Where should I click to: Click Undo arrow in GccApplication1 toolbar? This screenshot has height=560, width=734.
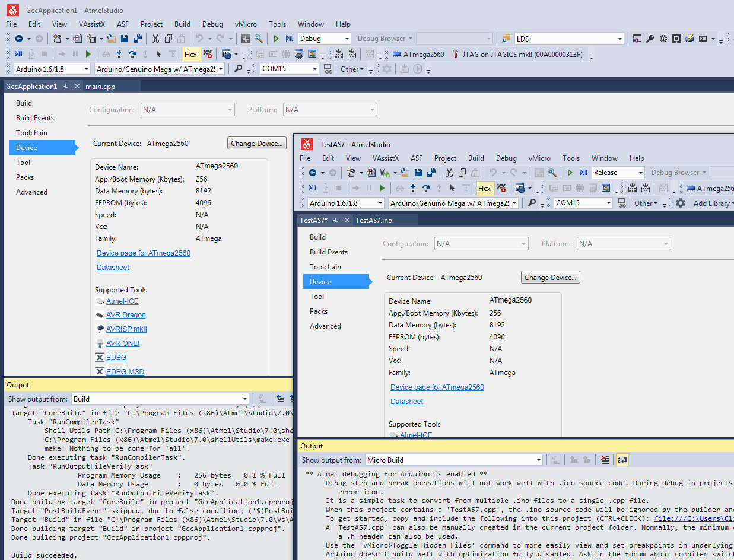coord(199,39)
